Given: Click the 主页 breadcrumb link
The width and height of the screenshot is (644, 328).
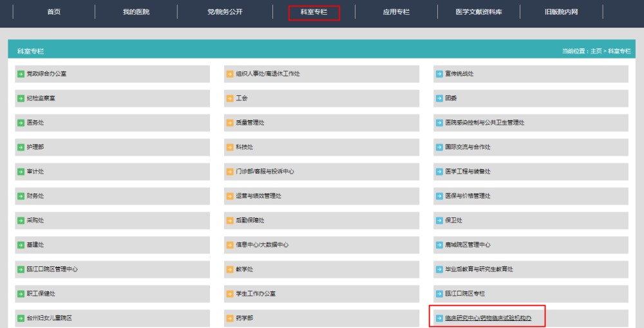Looking at the screenshot, I should 596,51.
